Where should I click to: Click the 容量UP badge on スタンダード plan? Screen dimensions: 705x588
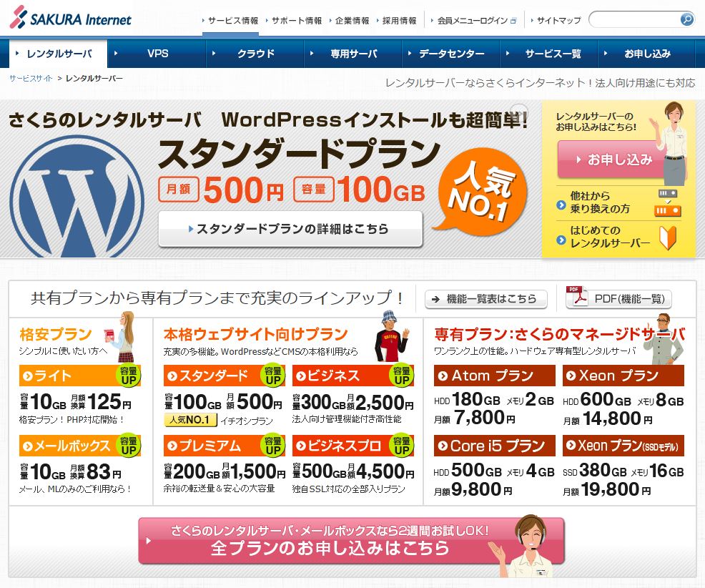pos(272,376)
